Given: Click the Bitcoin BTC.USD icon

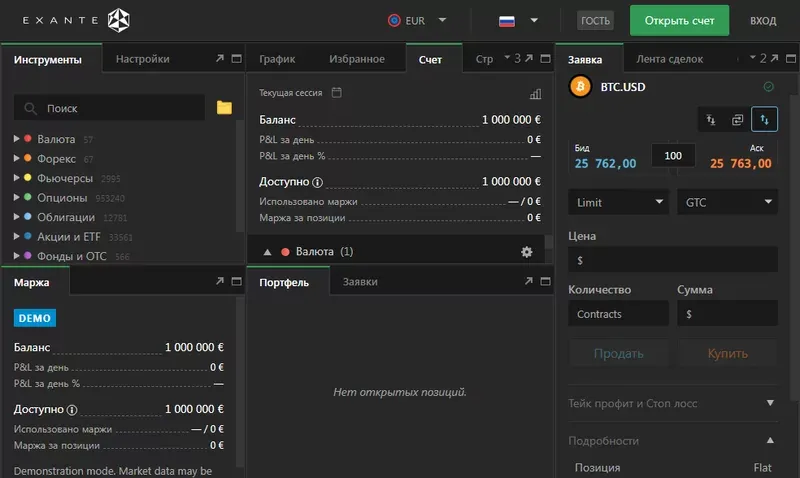Looking at the screenshot, I should pyautogui.click(x=580, y=86).
